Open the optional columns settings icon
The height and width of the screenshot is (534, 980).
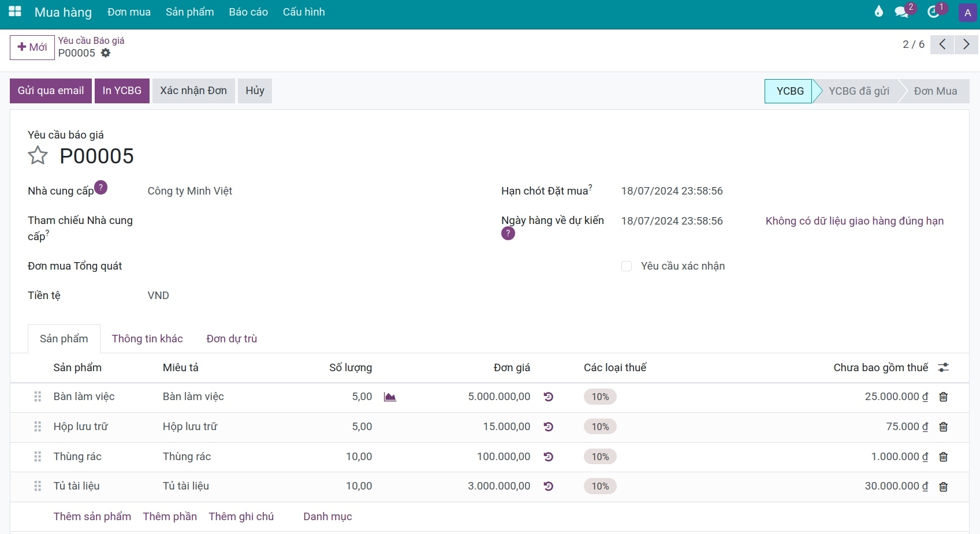point(944,367)
